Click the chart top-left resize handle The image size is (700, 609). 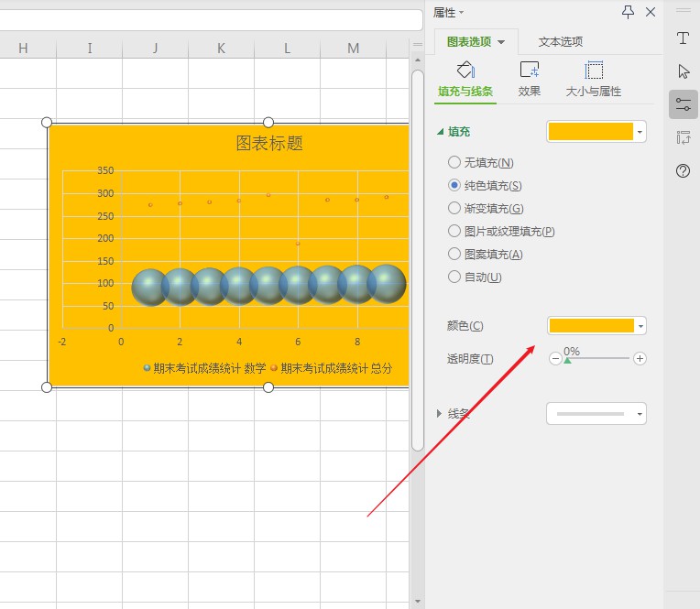tap(47, 122)
